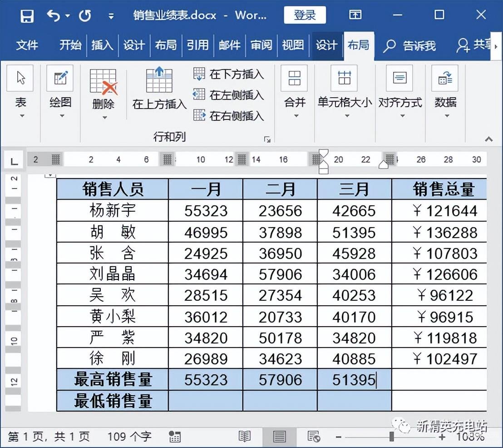Image resolution: width=503 pixels, height=448 pixels.
Task: Click the total cell ¥96122
Action: tap(439, 295)
